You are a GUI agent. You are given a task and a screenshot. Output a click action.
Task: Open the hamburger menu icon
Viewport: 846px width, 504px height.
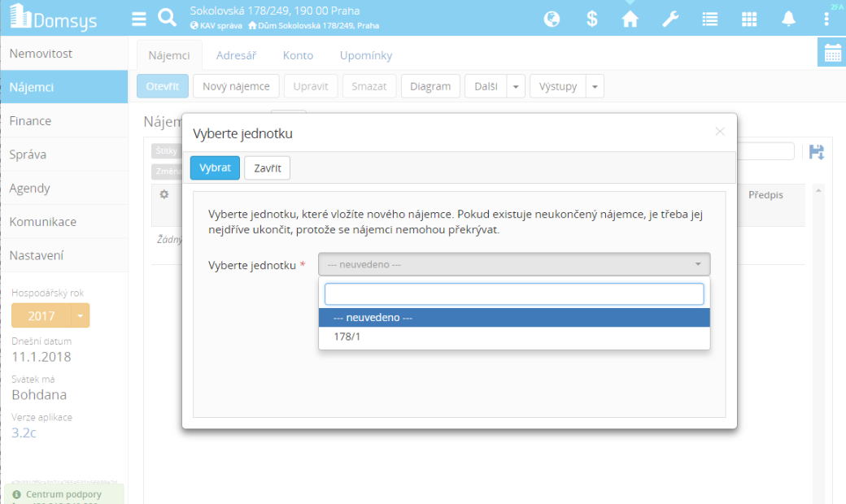pos(138,19)
